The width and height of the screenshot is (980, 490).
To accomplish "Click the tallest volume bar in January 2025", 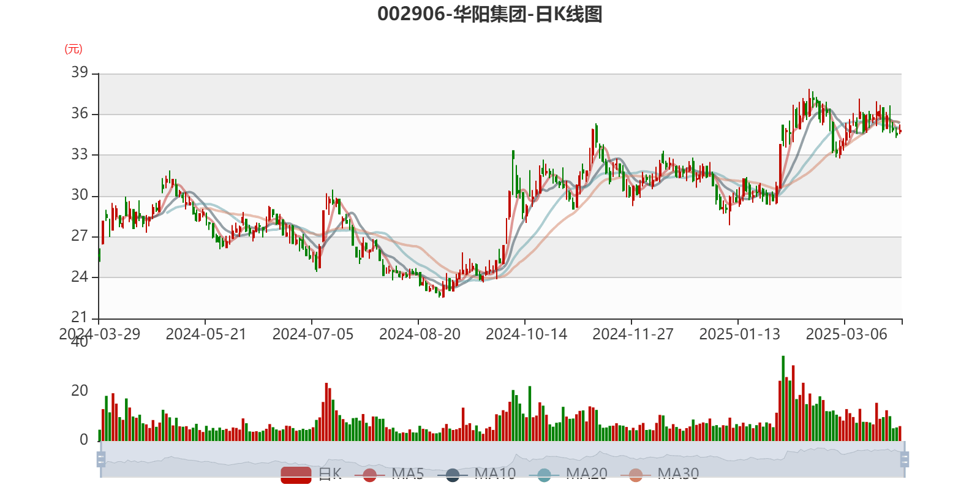I will 783,398.
